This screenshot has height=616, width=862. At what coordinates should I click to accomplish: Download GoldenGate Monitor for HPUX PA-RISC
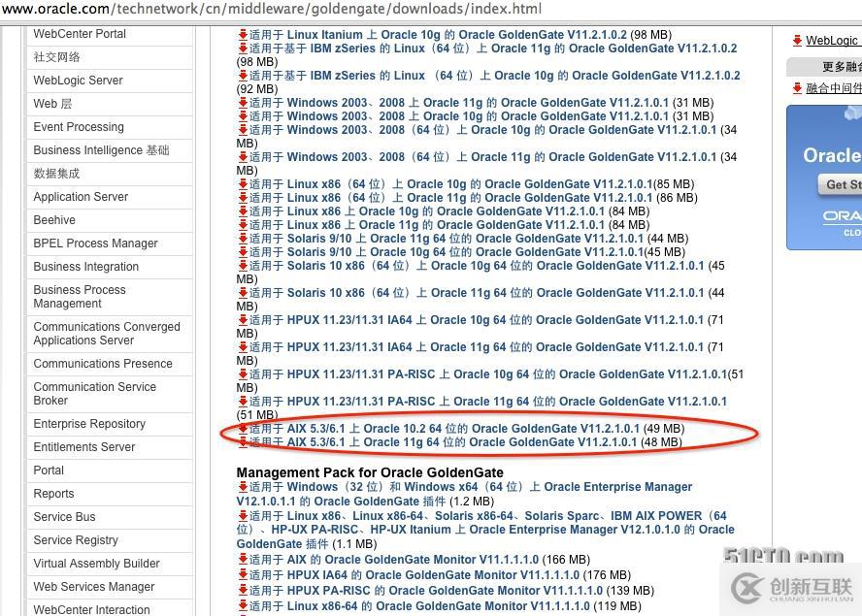[426, 590]
